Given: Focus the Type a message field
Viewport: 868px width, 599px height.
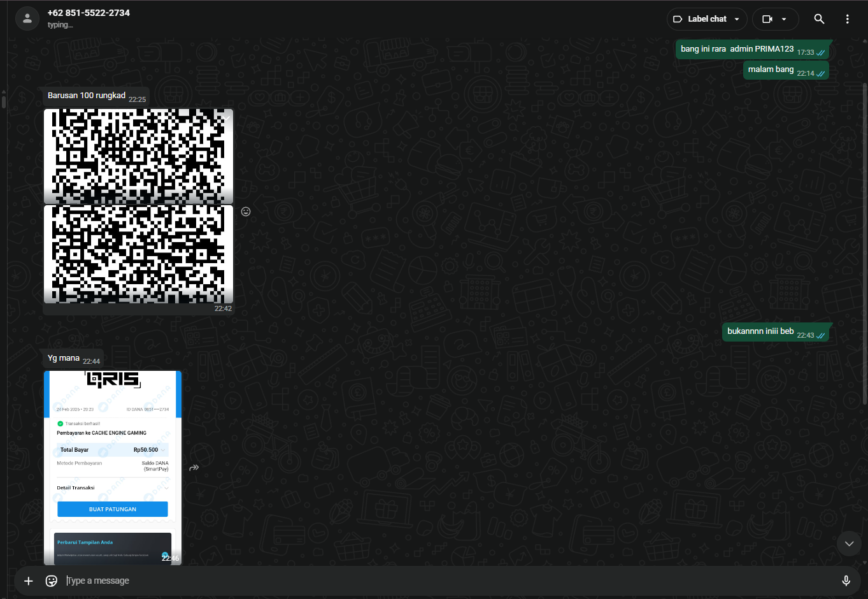Looking at the screenshot, I should tap(449, 581).
